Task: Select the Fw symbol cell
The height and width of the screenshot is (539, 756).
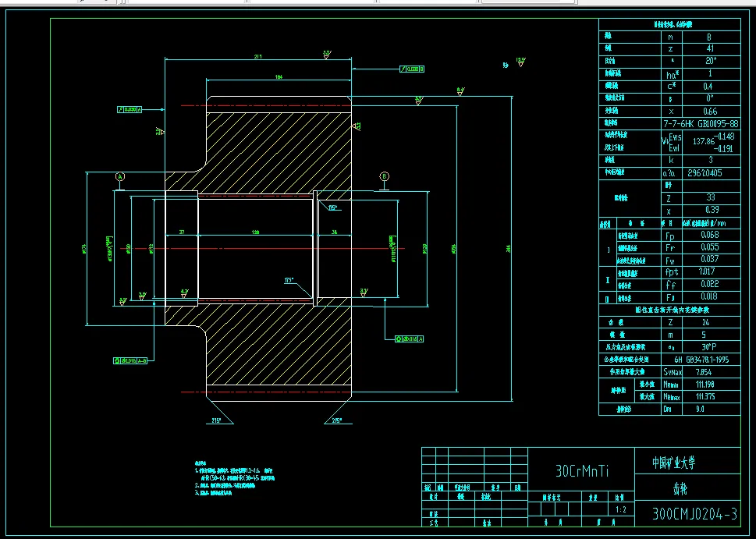Action: (x=672, y=261)
